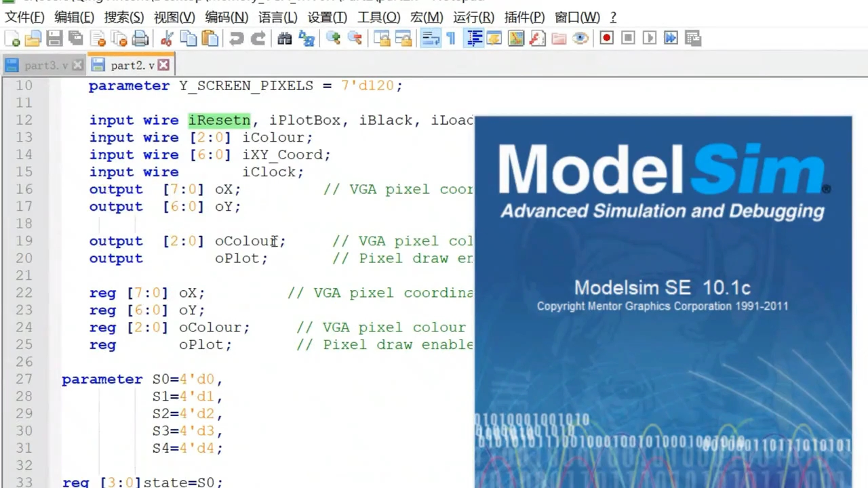Click the Redo arrow icon
The width and height of the screenshot is (868, 488).
point(258,38)
